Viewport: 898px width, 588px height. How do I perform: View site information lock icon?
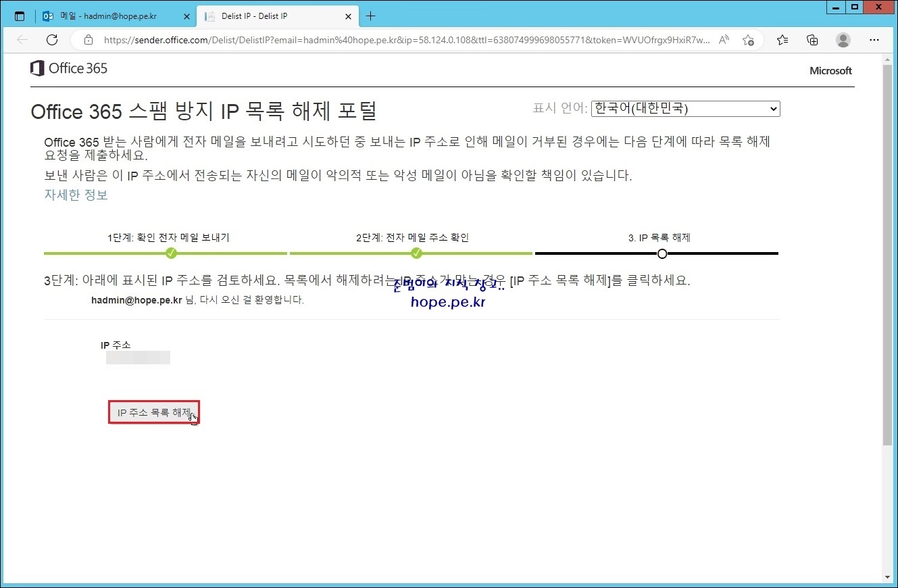coord(89,40)
